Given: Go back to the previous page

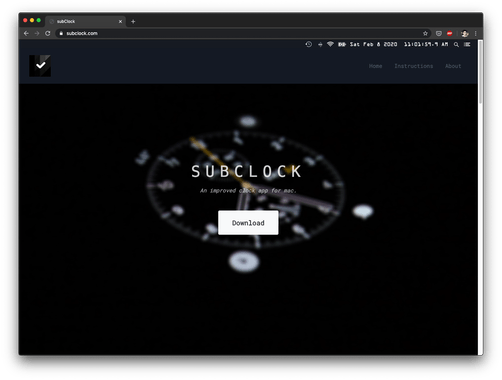Looking at the screenshot, I should (26, 33).
